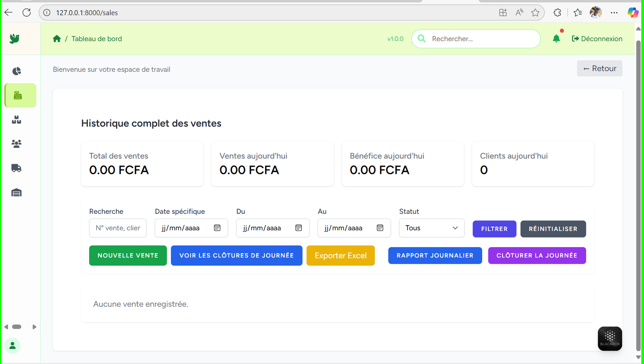Click the Recherche sales number input field
Image resolution: width=644 pixels, height=364 pixels.
[x=118, y=228]
